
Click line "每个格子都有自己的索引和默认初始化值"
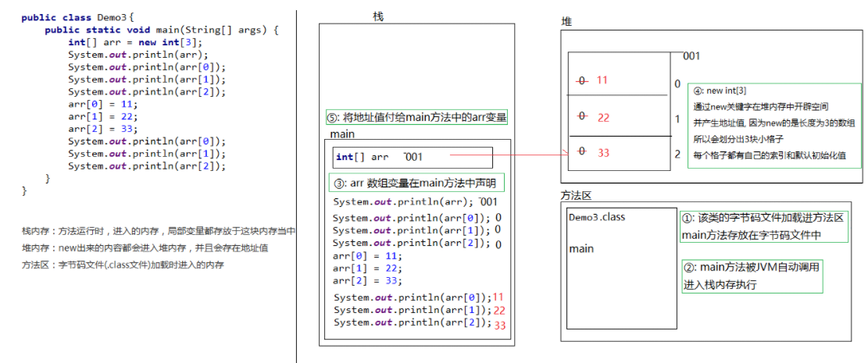tap(770, 155)
